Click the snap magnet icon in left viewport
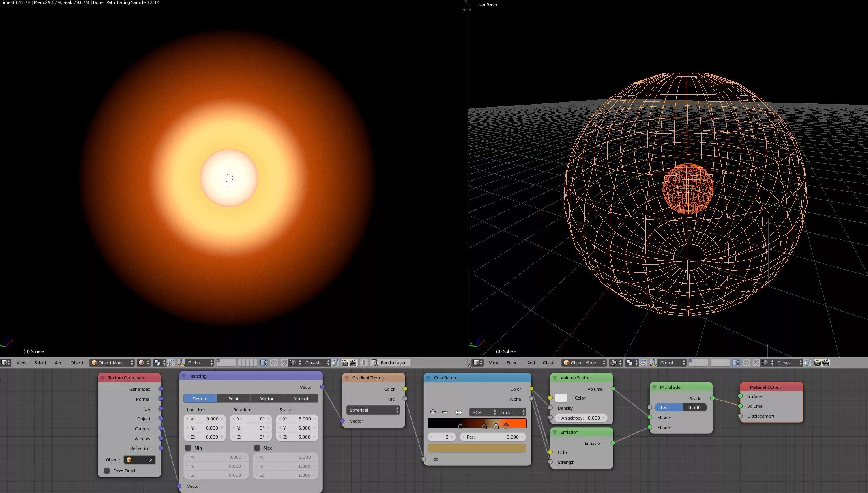Viewport: 868px width, 493px height. coord(284,363)
